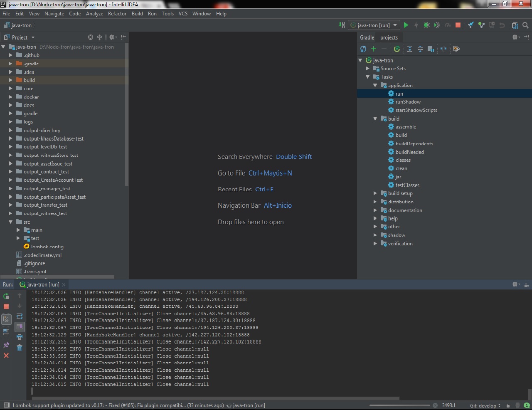Viewport: 532px width, 410px height.
Task: Open the Analyze menu
Action: pyautogui.click(x=94, y=14)
